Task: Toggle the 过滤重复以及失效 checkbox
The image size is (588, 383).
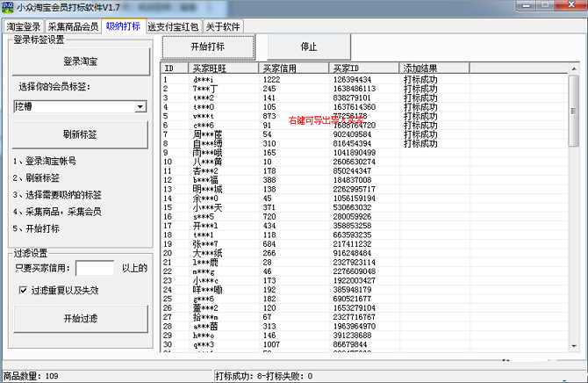Action: pyautogui.click(x=23, y=290)
